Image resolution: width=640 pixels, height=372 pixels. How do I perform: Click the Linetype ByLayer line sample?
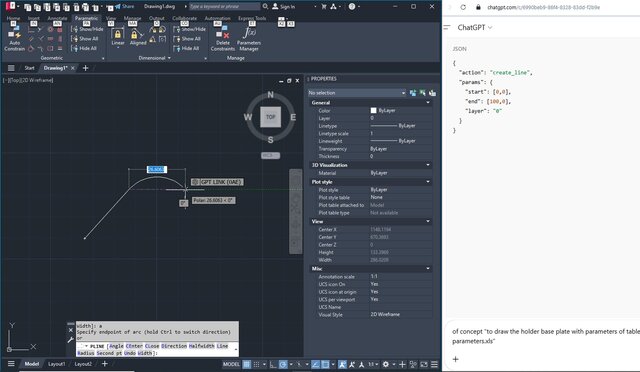click(384, 126)
